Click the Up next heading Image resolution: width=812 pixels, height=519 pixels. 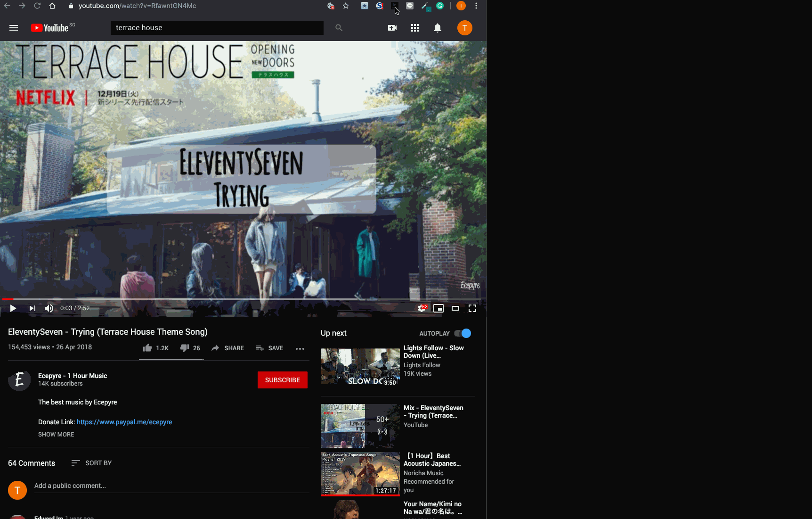333,333
